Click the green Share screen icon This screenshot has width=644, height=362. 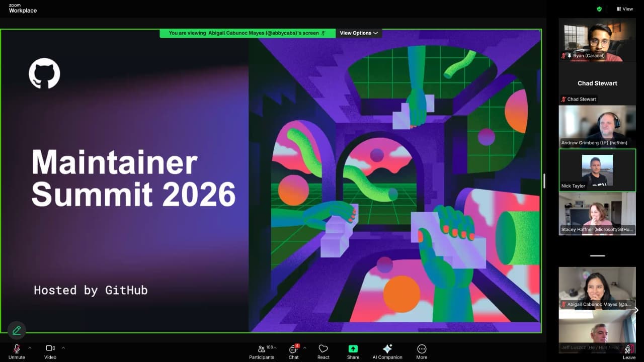(x=353, y=348)
